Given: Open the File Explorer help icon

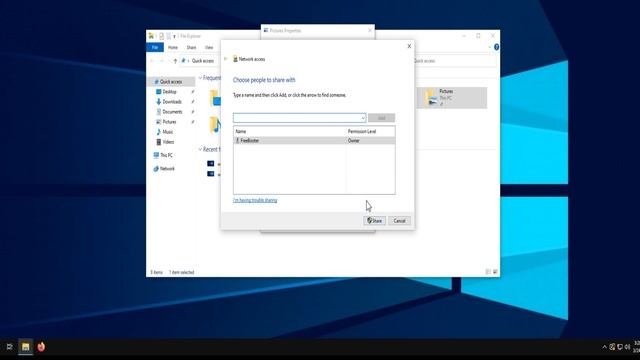Looking at the screenshot, I should coord(496,47).
